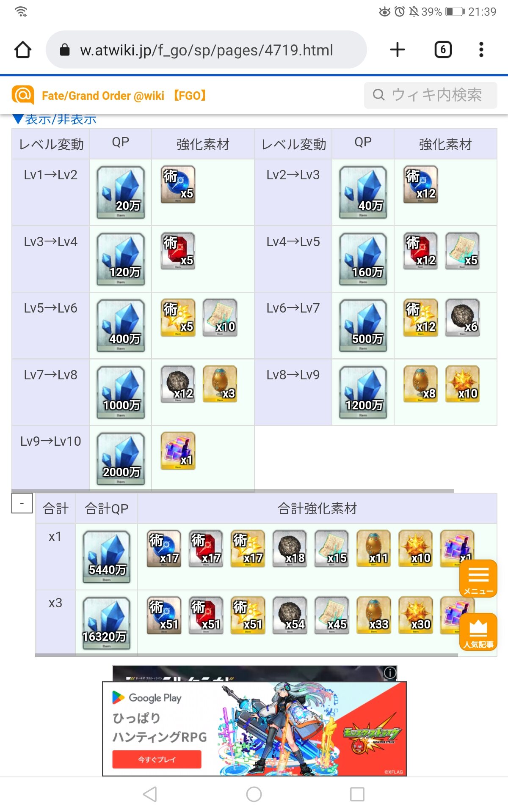The image size is (508, 812).
Task: Tap the Android back navigation button
Action: [150, 794]
